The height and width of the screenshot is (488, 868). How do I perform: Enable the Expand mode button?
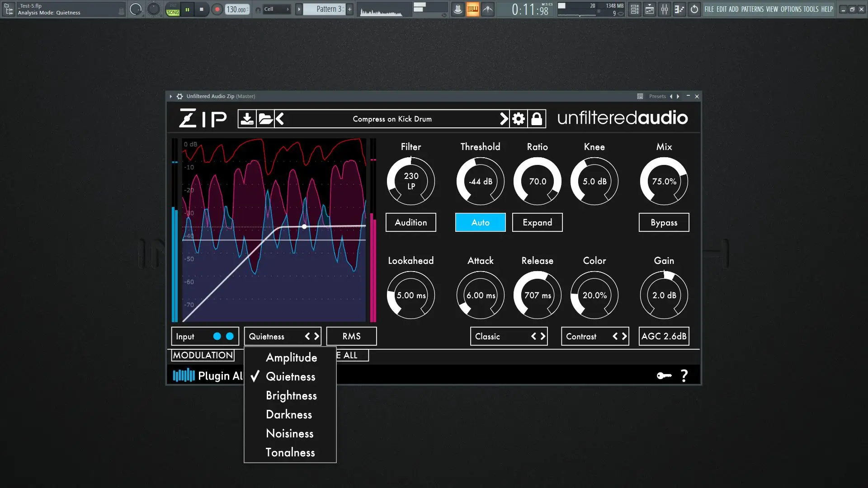tap(537, 222)
